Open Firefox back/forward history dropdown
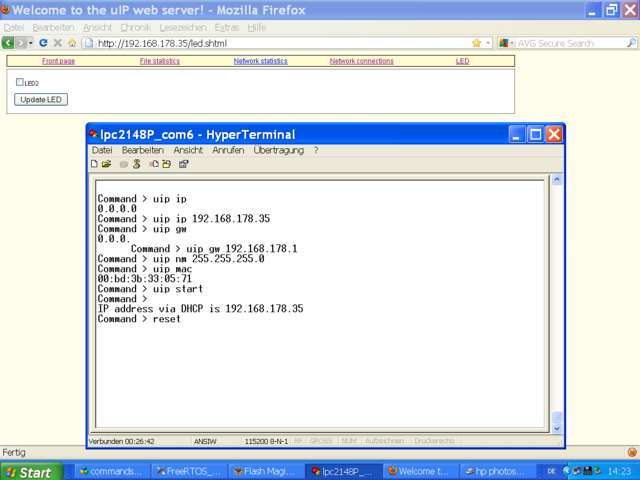This screenshot has height=480, width=640. 31,43
